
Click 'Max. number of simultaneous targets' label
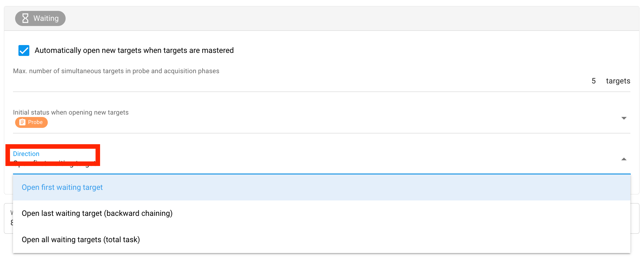116,71
